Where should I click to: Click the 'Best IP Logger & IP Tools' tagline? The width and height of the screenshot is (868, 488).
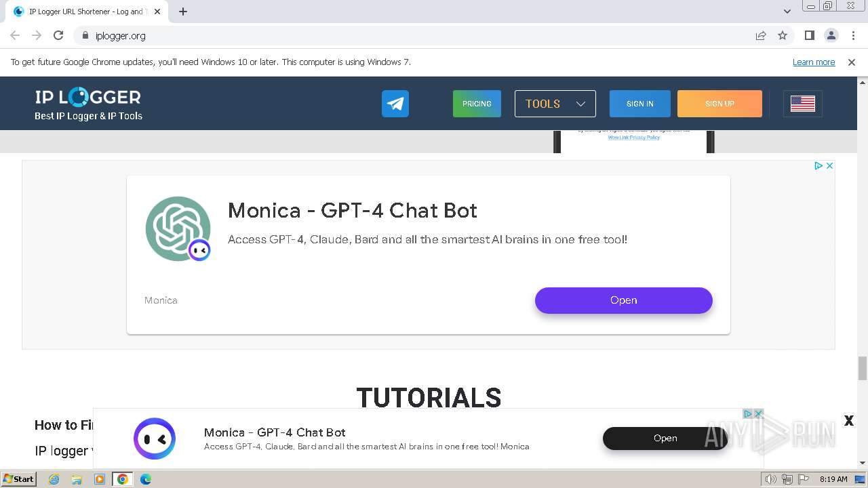88,116
